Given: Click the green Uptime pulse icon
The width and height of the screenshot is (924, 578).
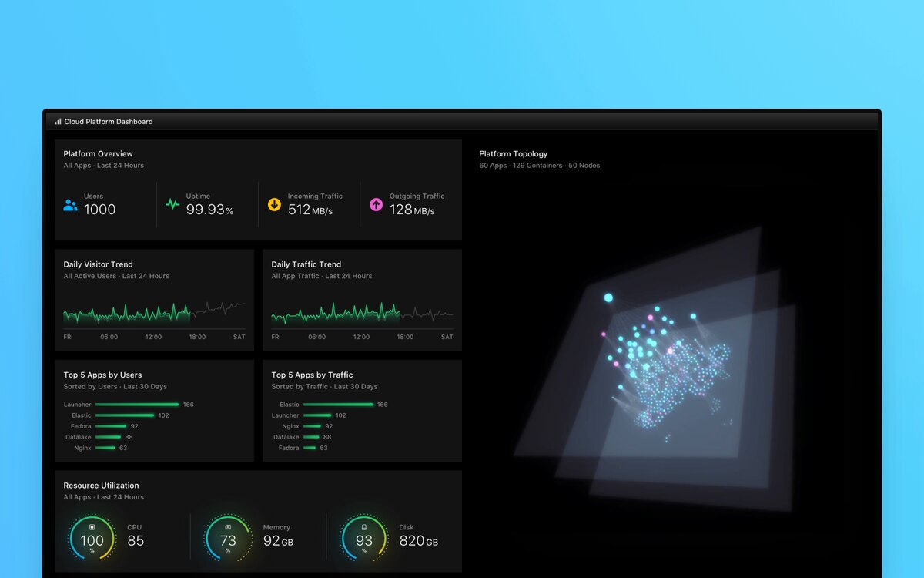Looking at the screenshot, I should (x=172, y=205).
